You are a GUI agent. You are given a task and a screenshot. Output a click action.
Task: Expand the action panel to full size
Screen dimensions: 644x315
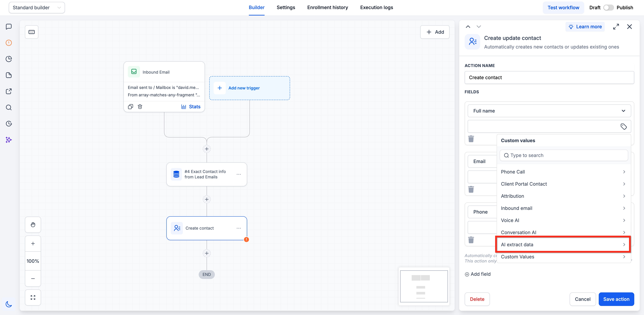[616, 27]
